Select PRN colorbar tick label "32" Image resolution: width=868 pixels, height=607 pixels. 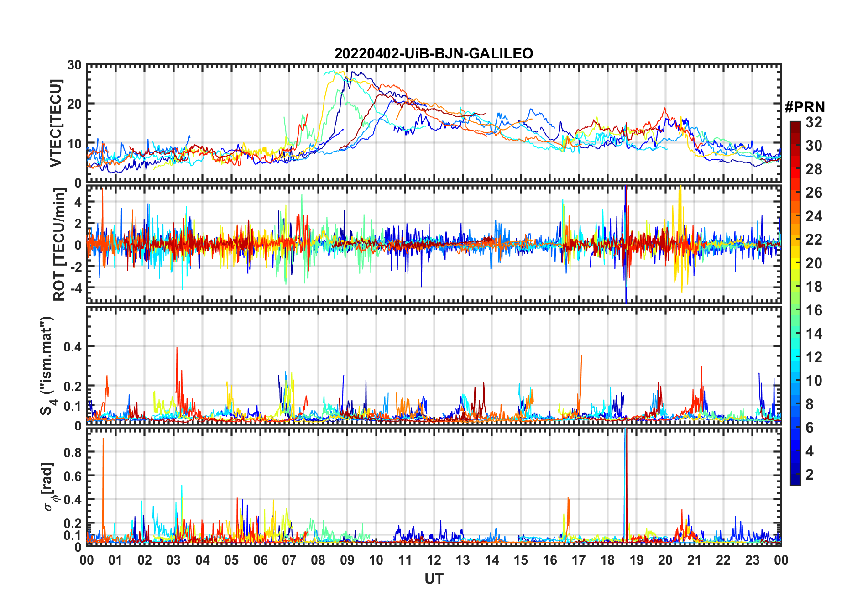point(814,122)
